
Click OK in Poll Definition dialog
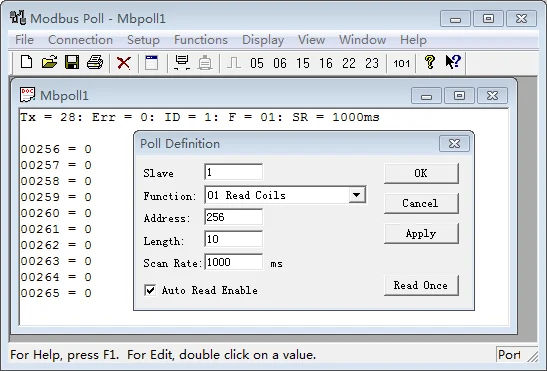[421, 173]
